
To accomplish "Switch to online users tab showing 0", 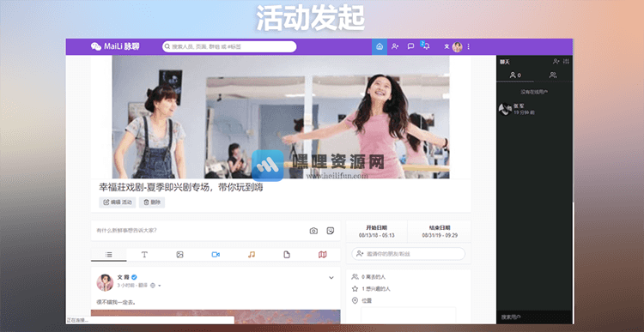I will (515, 75).
